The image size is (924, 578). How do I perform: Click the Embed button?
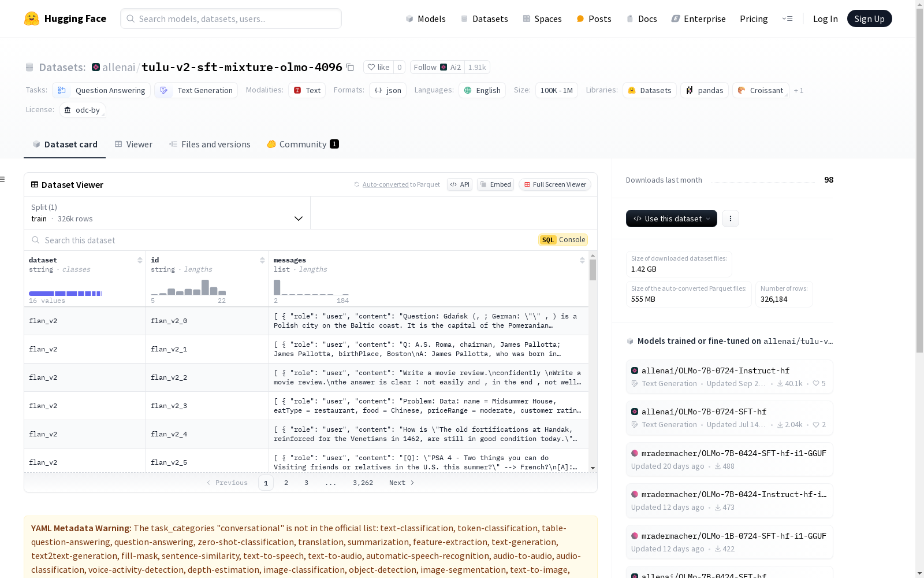click(495, 184)
